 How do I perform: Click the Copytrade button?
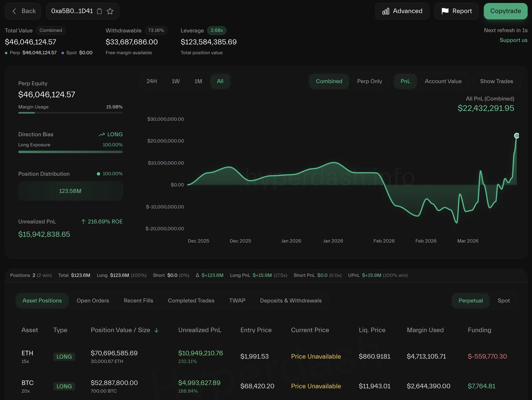(x=505, y=11)
